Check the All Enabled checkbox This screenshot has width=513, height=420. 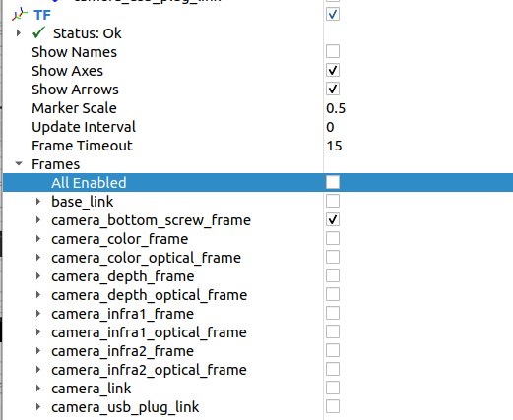pyautogui.click(x=333, y=182)
